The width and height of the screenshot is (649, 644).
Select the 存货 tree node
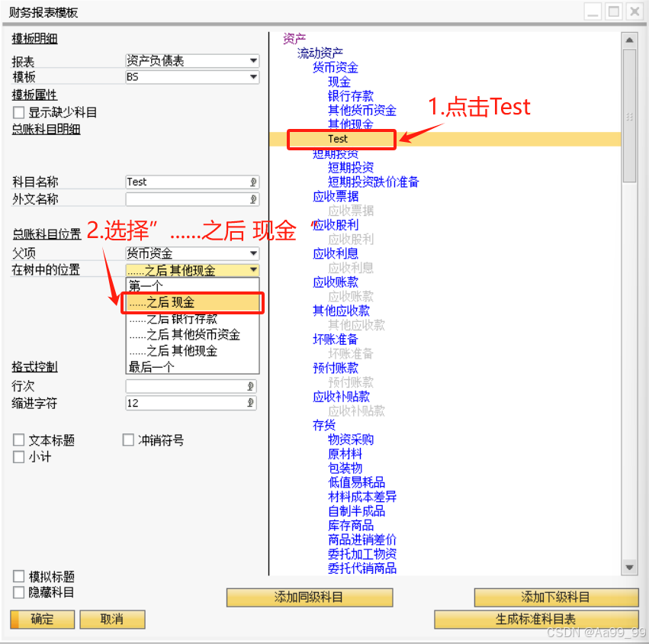(323, 425)
